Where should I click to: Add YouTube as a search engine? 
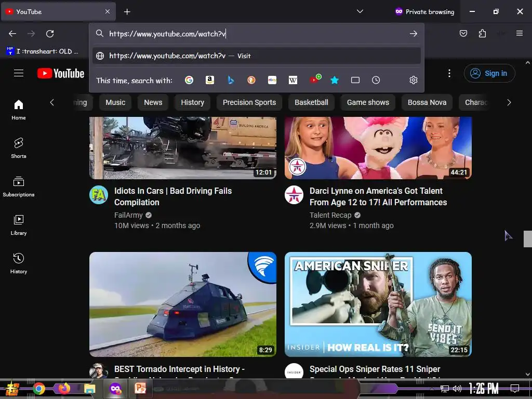click(315, 79)
